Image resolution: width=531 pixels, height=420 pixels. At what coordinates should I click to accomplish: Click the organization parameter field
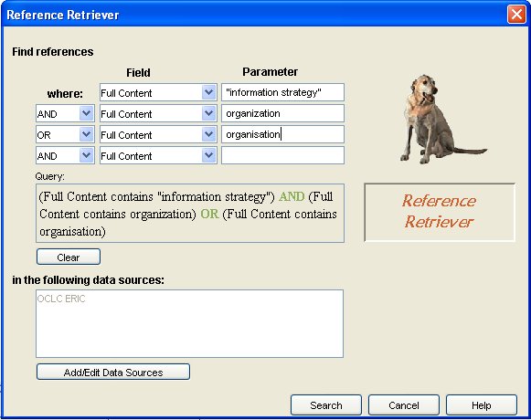point(282,113)
